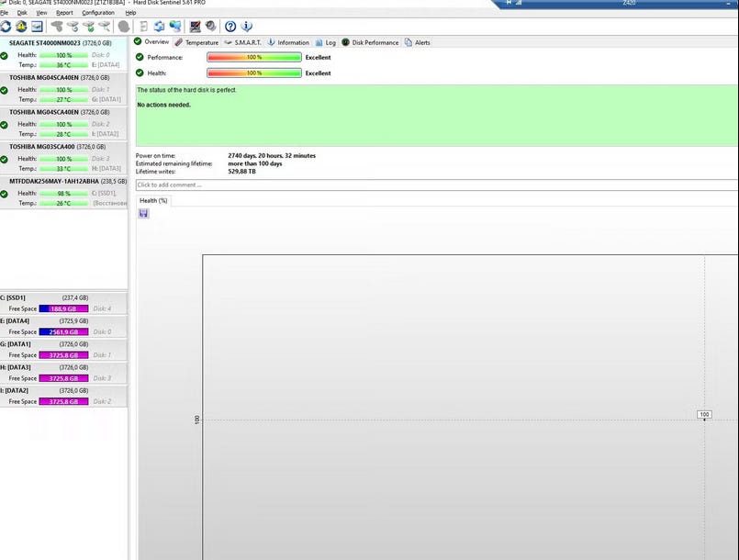Click the yellow warning toolbar icon

pyautogui.click(x=21, y=27)
